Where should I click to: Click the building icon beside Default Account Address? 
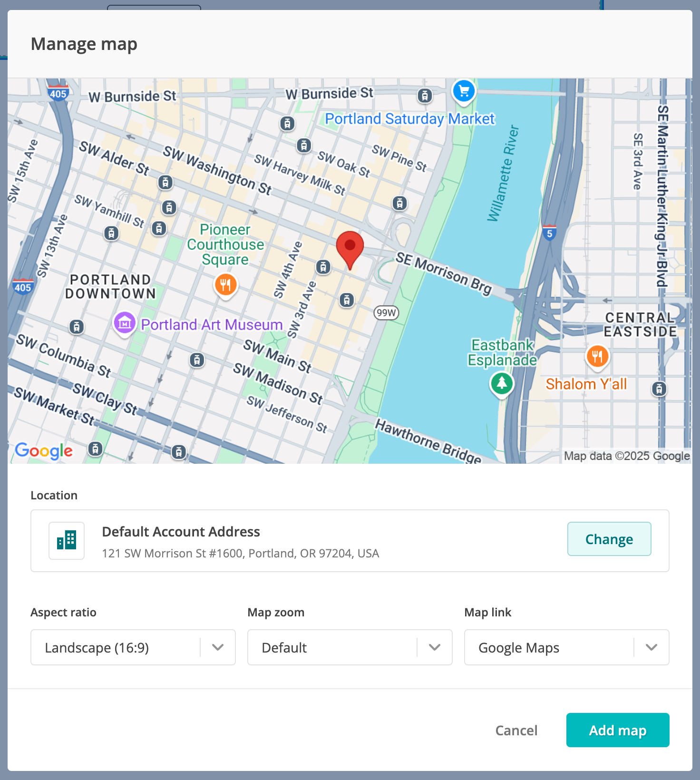(x=67, y=541)
